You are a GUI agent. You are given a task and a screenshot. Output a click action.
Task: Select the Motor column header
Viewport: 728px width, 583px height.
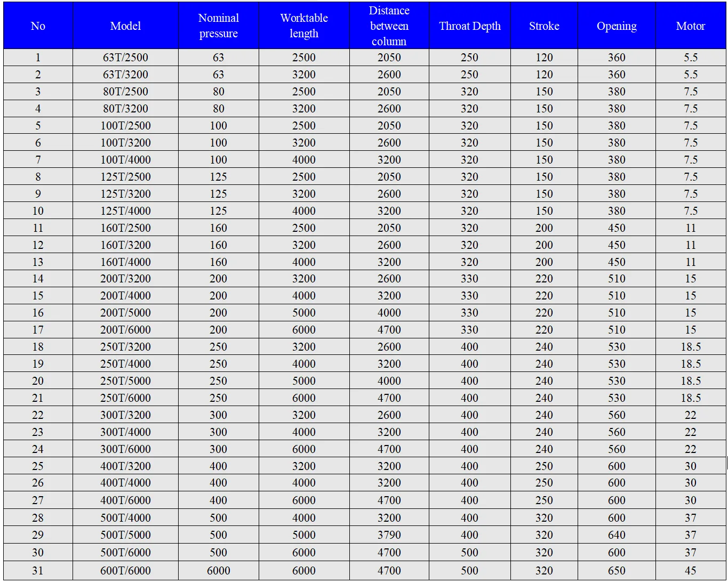click(690, 26)
